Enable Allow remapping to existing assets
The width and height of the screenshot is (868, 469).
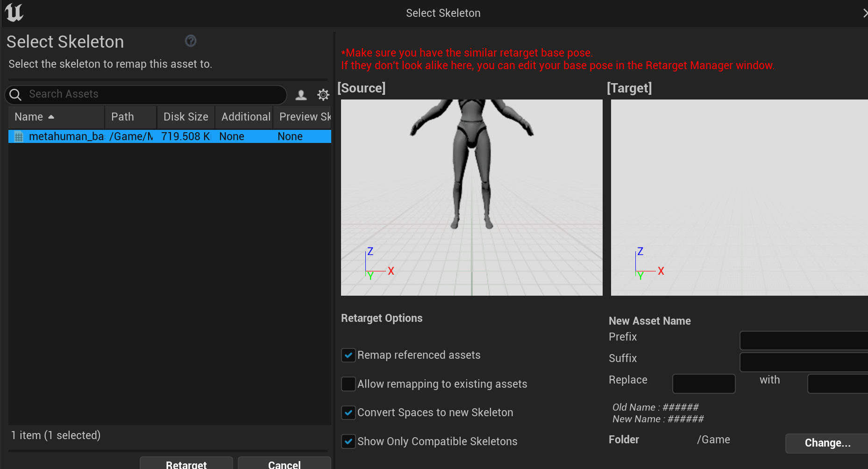coord(349,384)
